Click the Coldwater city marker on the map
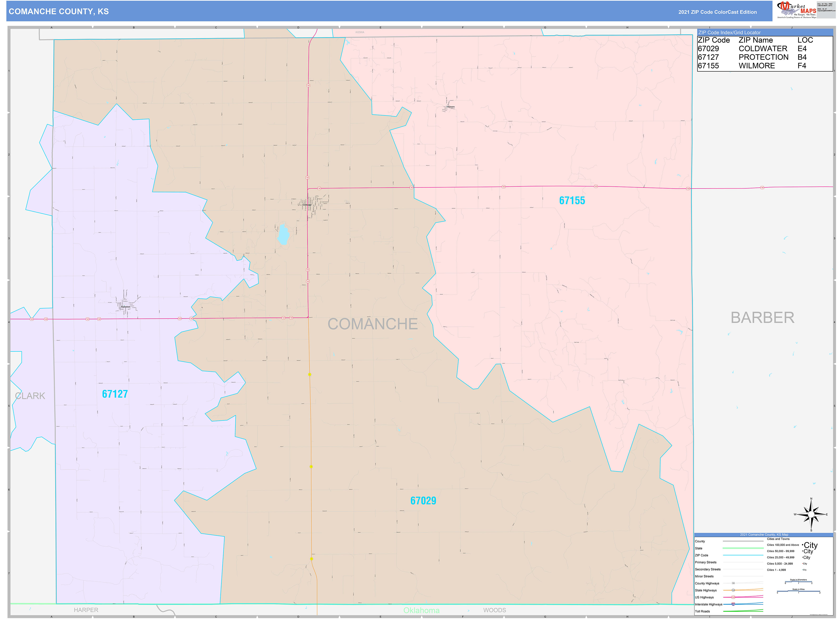This screenshot has width=840, height=619. pyautogui.click(x=310, y=206)
